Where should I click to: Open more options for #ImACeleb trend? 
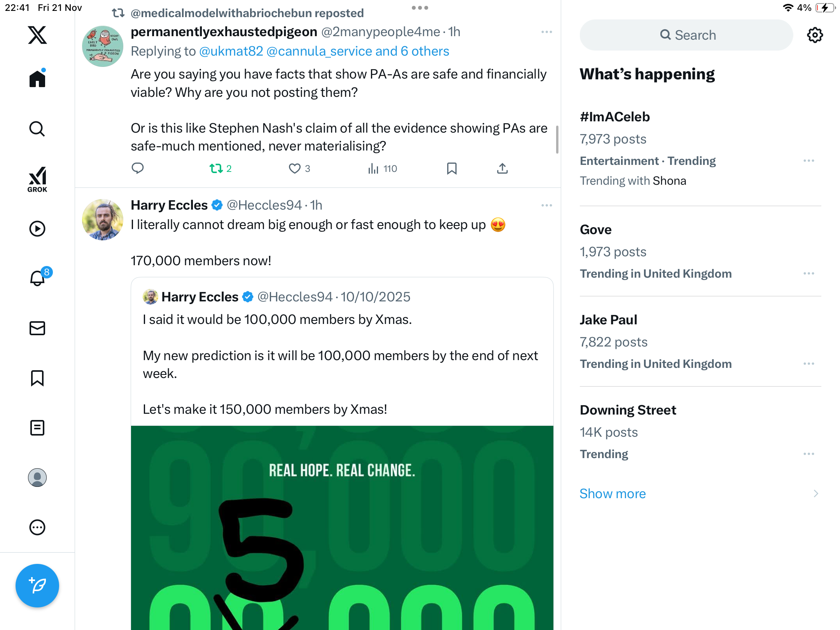tap(808, 161)
